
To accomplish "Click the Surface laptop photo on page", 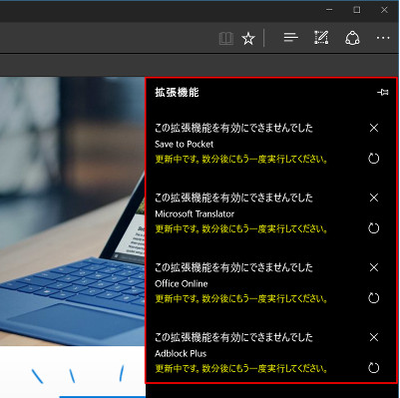I will (73, 211).
